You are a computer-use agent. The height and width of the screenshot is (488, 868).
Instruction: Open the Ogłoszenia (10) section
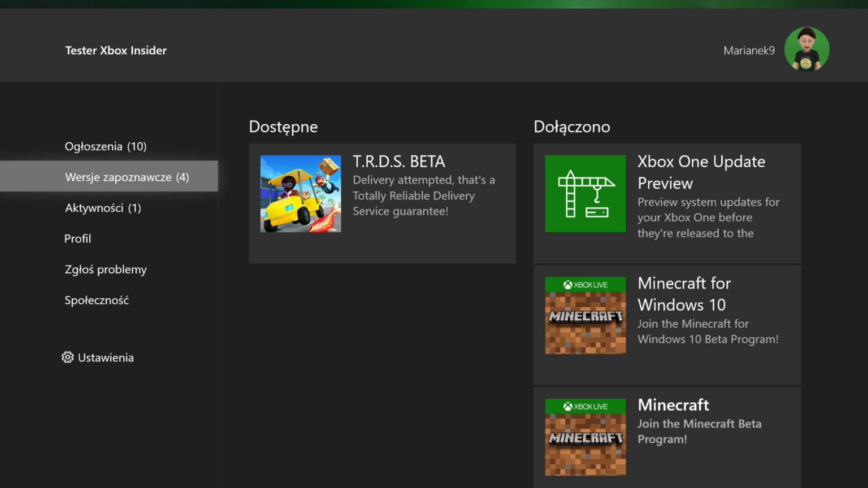pos(106,146)
